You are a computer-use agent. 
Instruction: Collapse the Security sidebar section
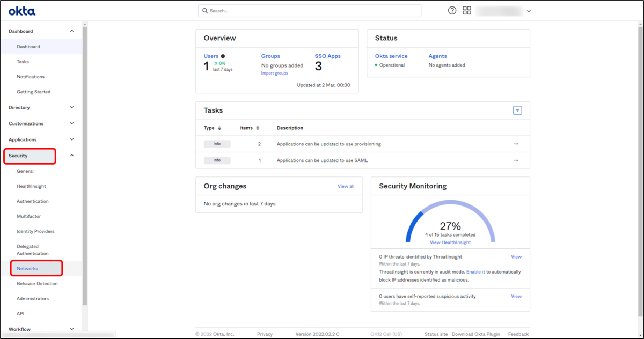click(72, 156)
